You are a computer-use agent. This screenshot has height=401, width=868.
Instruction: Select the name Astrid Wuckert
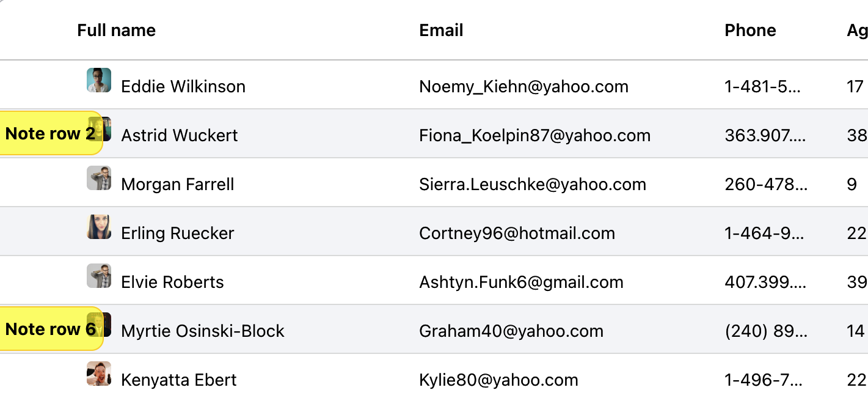pyautogui.click(x=180, y=135)
